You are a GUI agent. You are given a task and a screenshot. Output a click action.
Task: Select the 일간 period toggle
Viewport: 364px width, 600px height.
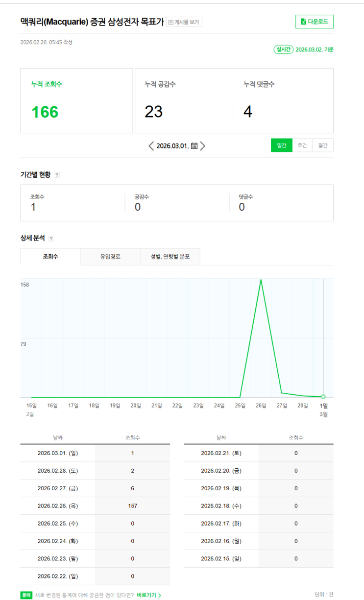[x=281, y=145]
